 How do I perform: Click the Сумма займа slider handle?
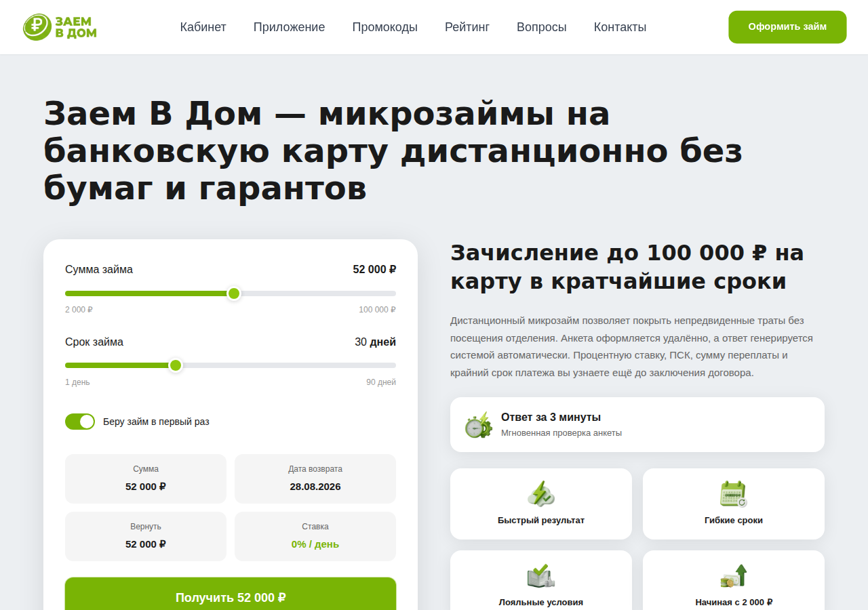click(234, 293)
